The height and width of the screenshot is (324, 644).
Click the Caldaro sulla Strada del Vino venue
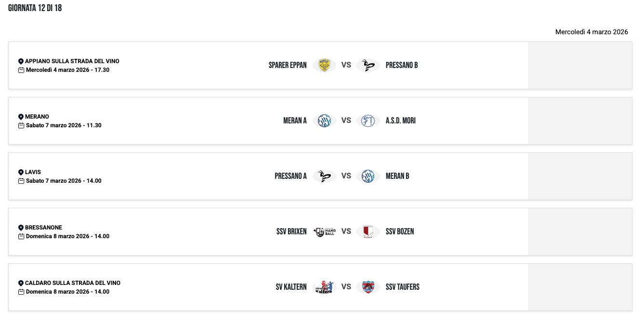tap(72, 283)
